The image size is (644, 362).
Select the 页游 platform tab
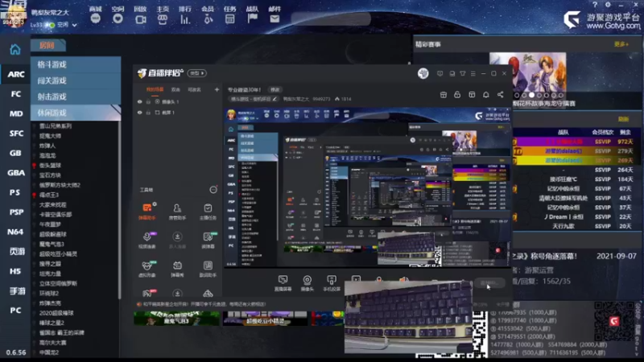pos(15,252)
